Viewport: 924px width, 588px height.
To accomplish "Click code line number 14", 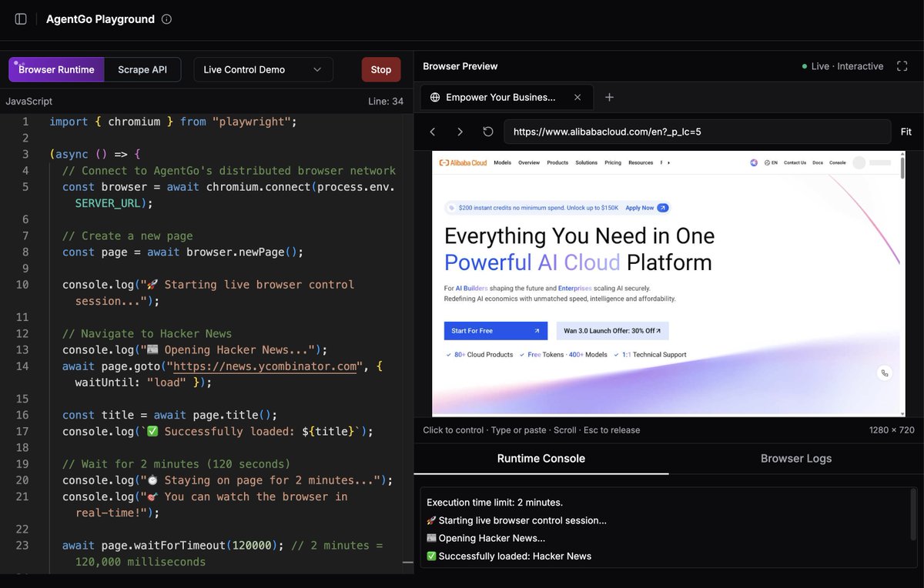I will pos(22,366).
